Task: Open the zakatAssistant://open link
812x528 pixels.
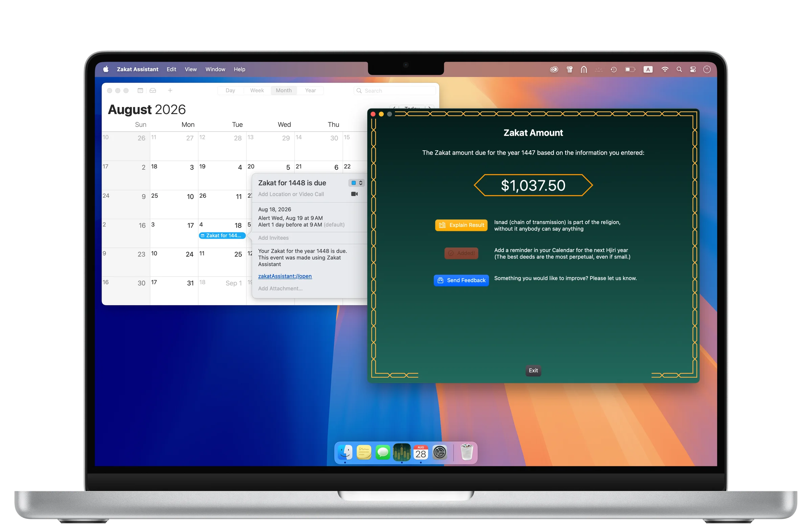Action: pos(285,276)
